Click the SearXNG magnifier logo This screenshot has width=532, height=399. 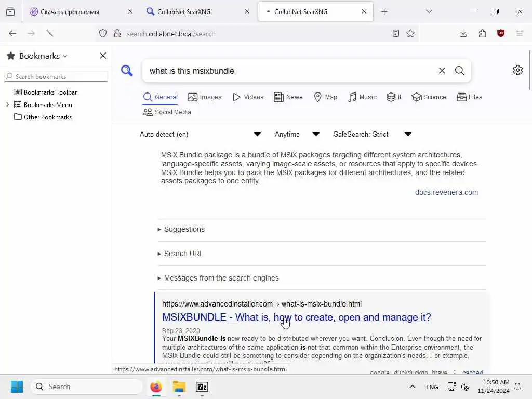(127, 71)
